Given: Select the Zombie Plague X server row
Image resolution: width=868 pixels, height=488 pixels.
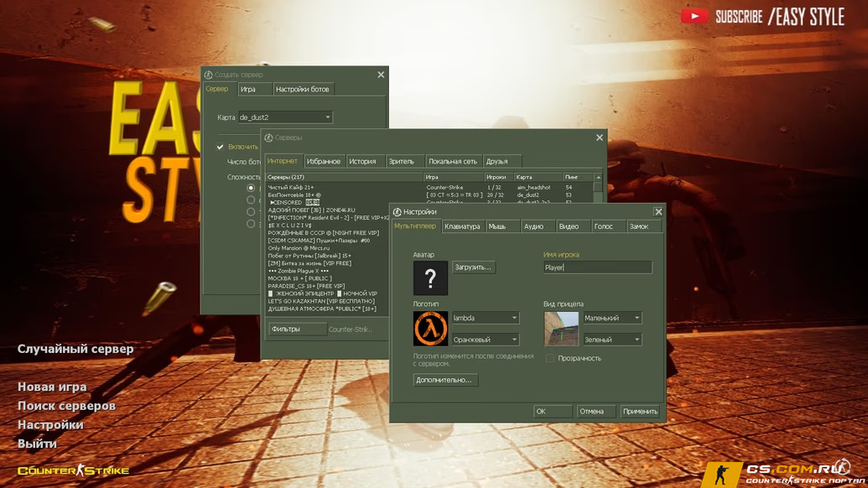Looking at the screenshot, I should 328,271.
